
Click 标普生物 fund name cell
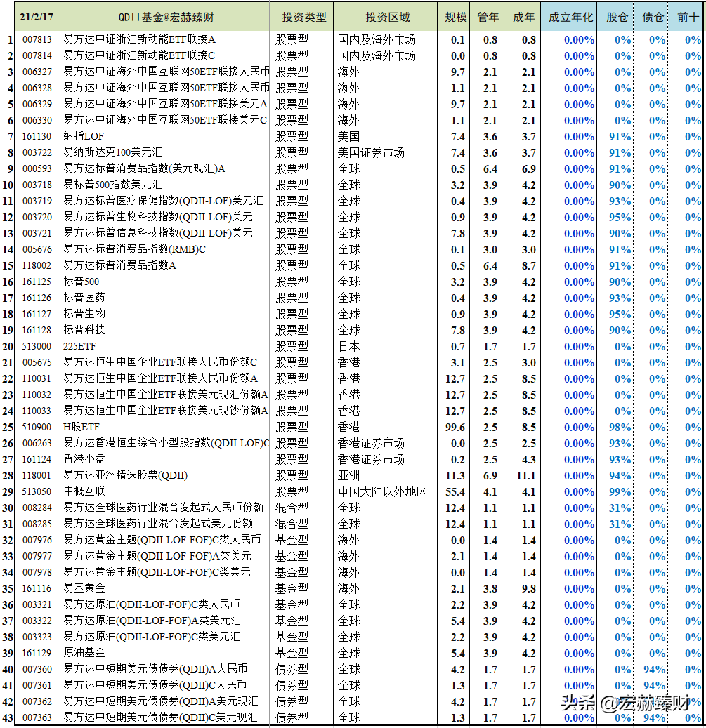84,314
